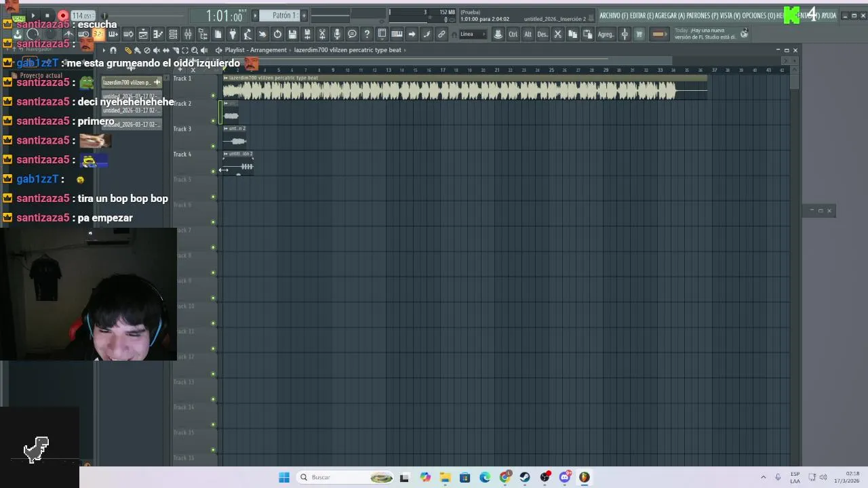Toggle the Alt shortcut button

(x=528, y=34)
